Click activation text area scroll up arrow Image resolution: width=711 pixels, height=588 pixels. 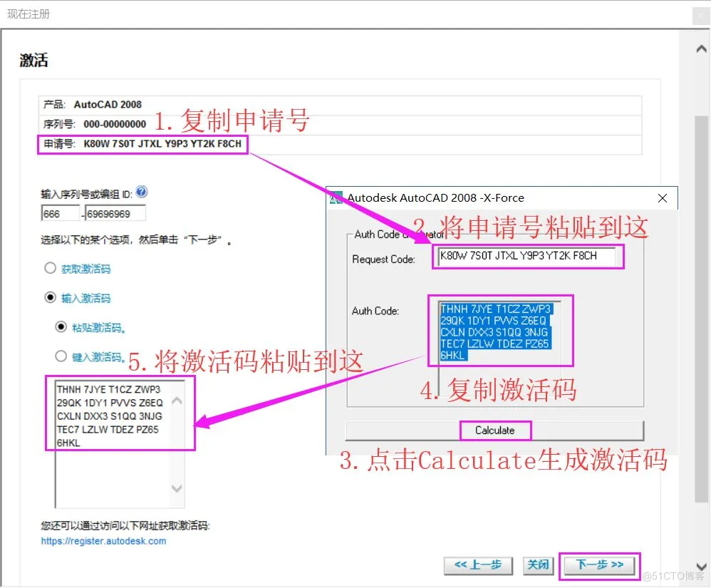pos(177,401)
